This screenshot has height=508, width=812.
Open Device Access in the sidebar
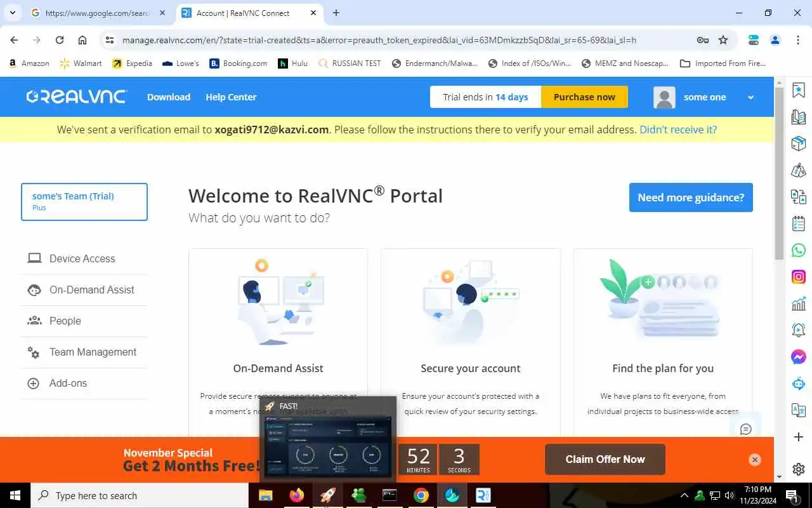pyautogui.click(x=84, y=258)
